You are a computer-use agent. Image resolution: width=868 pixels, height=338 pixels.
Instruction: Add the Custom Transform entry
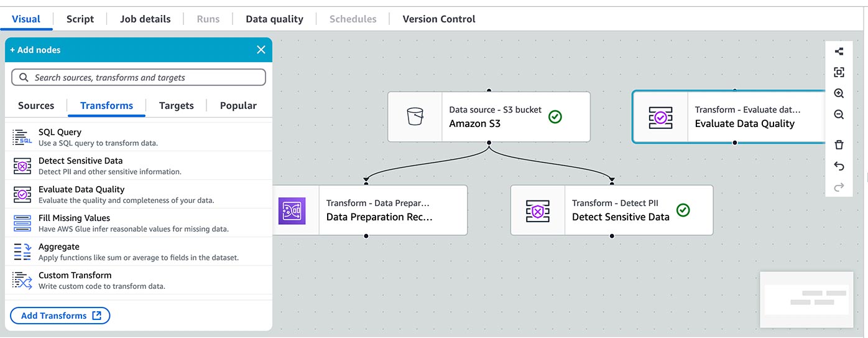tap(139, 280)
